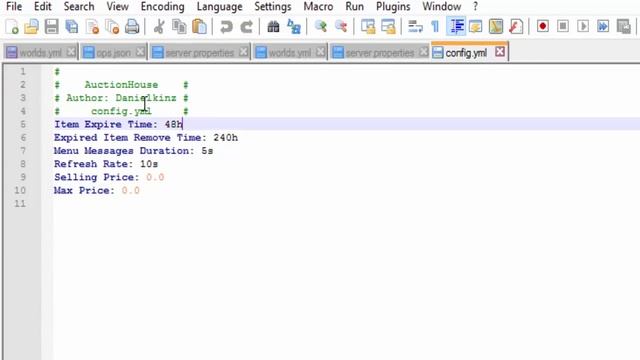Undo the last edit via toolbar
The width and height of the screenshot is (640, 360).
pos(226,27)
